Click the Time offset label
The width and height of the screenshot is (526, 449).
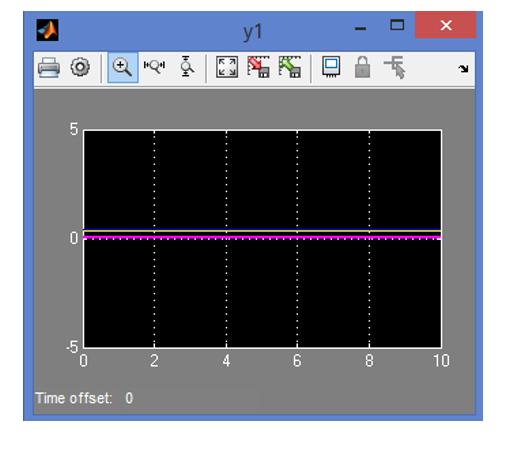coord(73,398)
